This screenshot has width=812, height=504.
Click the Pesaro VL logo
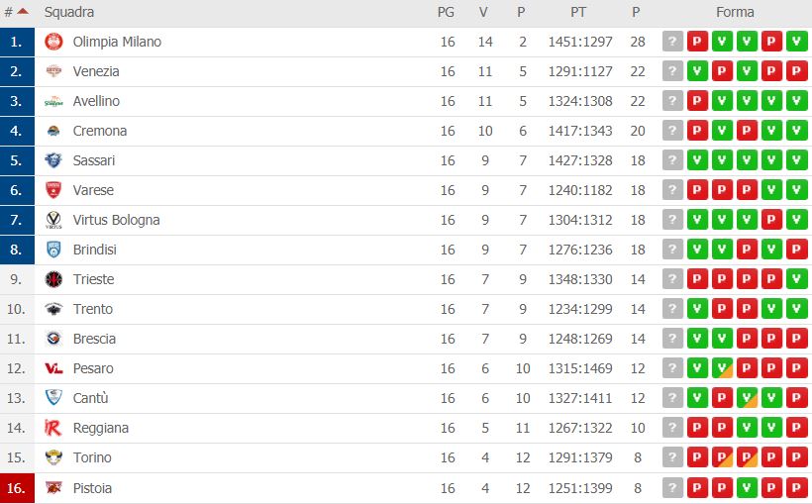tap(53, 368)
